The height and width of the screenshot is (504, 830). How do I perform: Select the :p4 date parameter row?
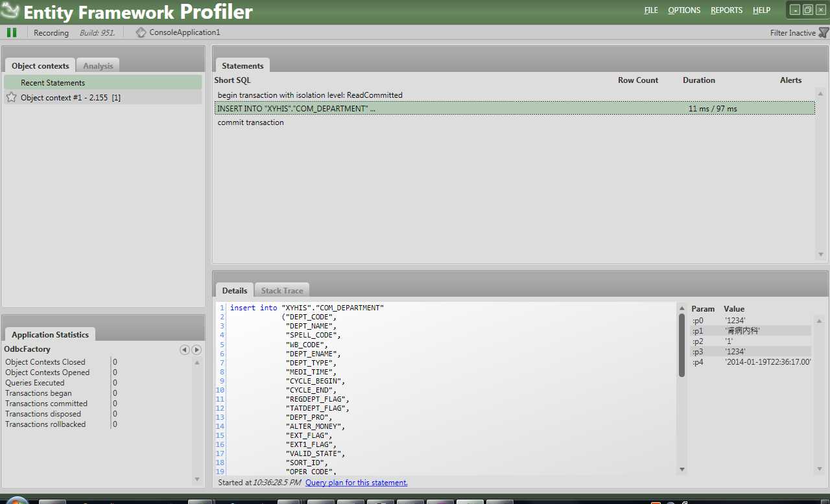[751, 362]
